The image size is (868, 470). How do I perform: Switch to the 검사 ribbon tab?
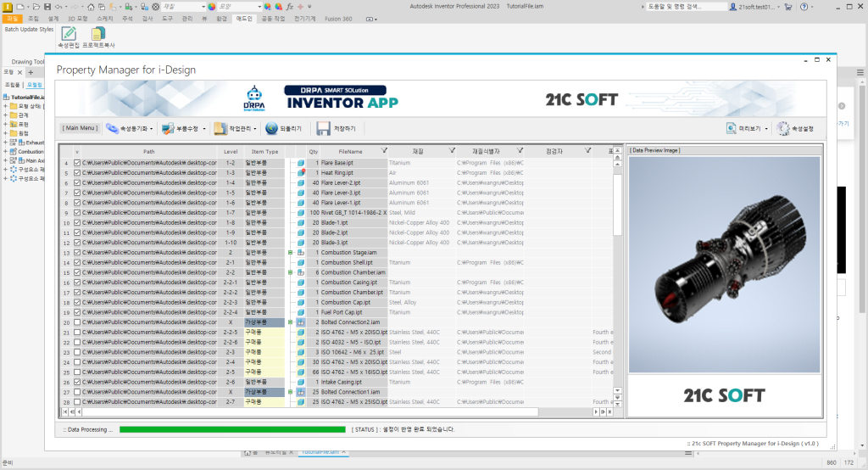point(147,19)
